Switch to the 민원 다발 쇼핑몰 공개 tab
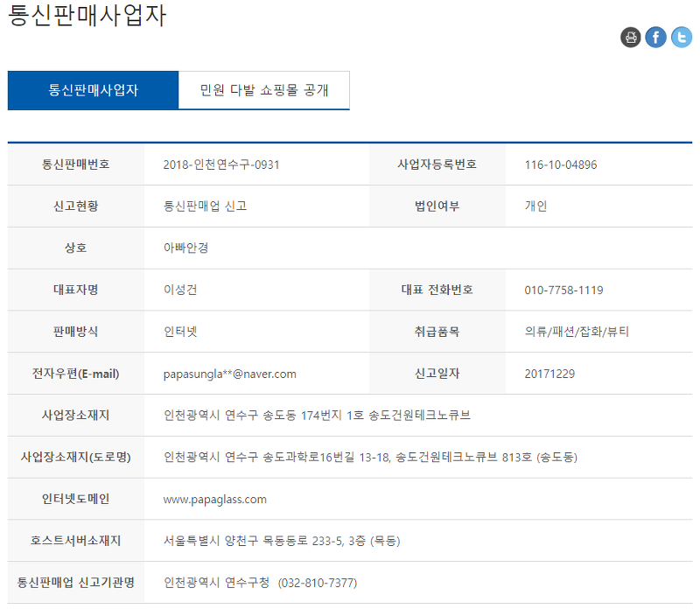The height and width of the screenshot is (609, 700). pos(262,90)
